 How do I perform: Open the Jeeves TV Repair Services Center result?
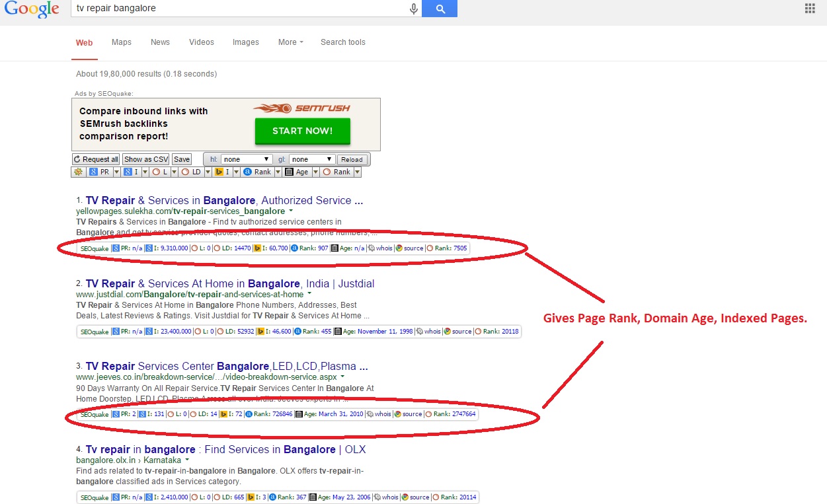pyautogui.click(x=227, y=366)
